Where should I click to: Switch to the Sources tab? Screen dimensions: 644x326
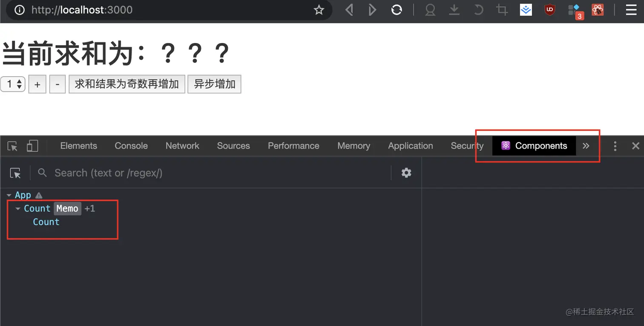click(x=233, y=146)
